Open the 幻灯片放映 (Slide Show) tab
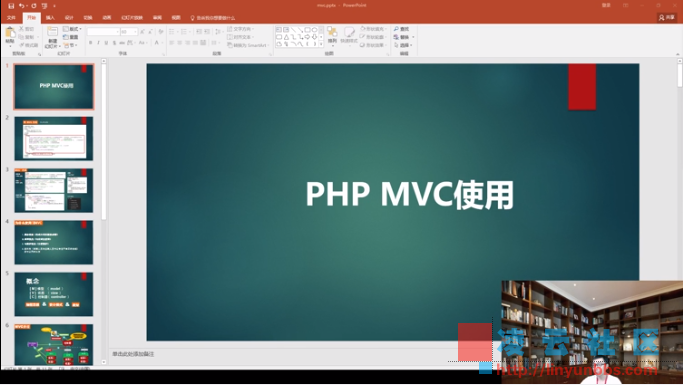The image size is (683, 385). tap(132, 18)
